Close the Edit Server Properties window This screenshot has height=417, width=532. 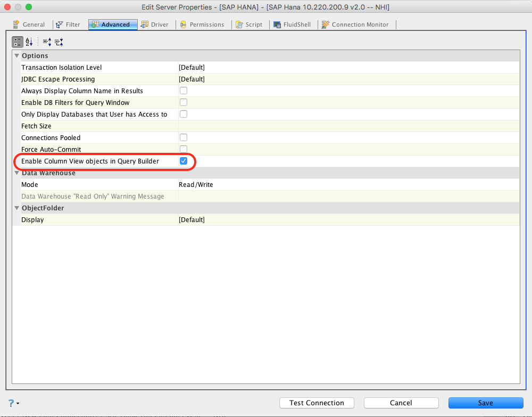[7, 7]
